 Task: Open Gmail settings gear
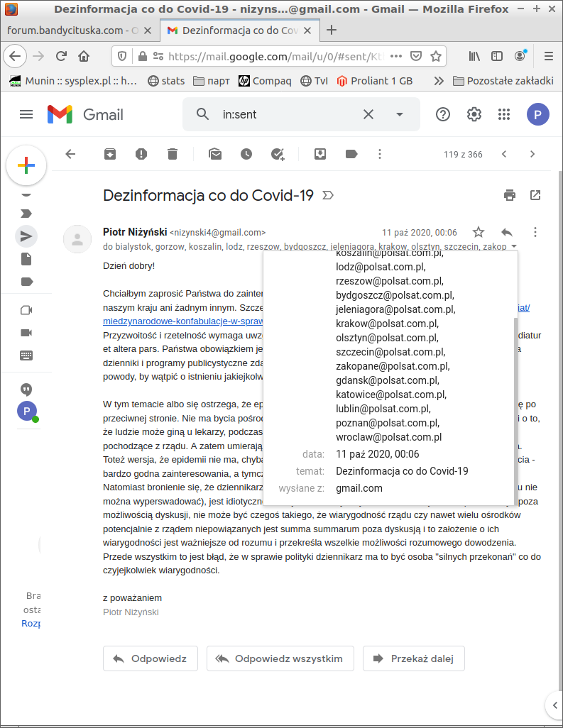pos(474,114)
